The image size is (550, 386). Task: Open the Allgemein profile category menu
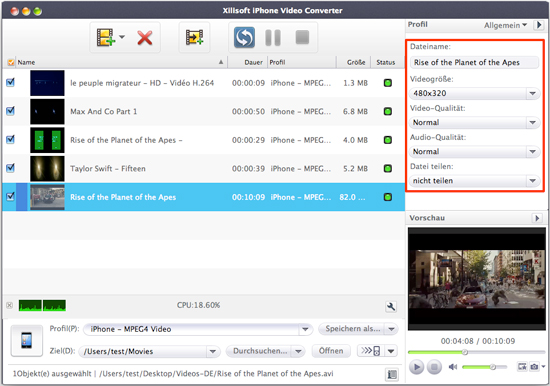pyautogui.click(x=505, y=25)
